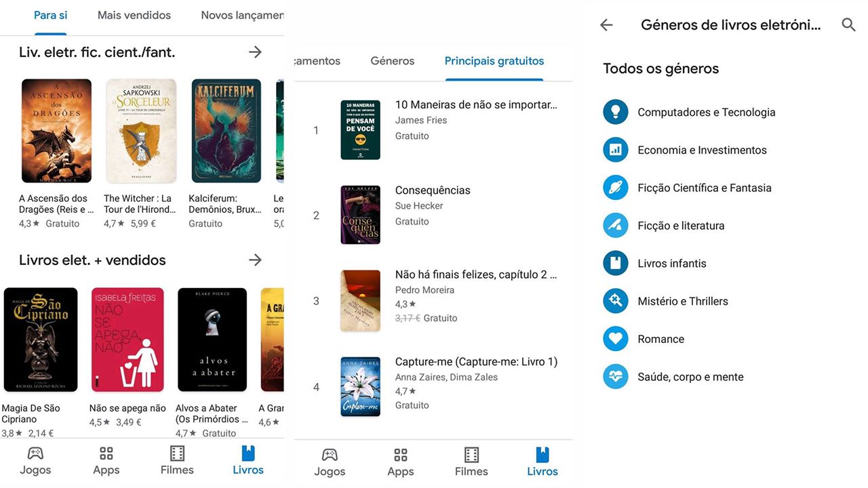Open Apps in the middle screen bottom bar
Screen dimensions: 868x488
click(x=401, y=462)
